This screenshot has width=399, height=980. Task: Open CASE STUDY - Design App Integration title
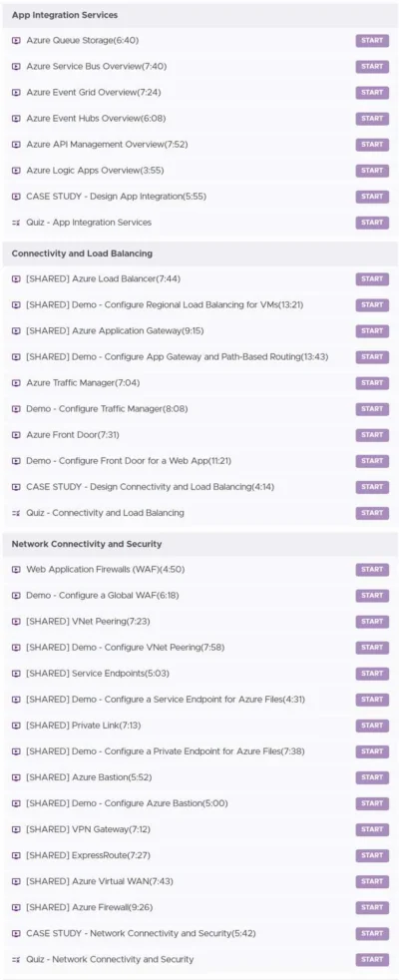(x=116, y=197)
